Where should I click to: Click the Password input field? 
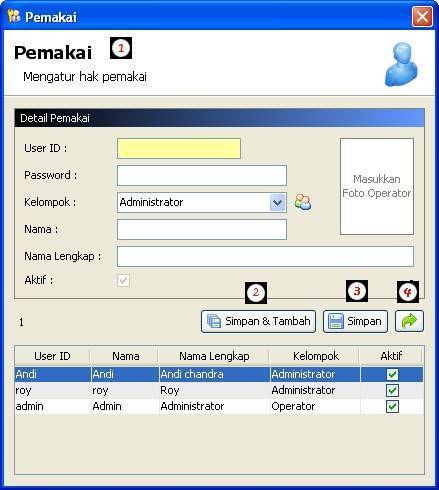202,175
